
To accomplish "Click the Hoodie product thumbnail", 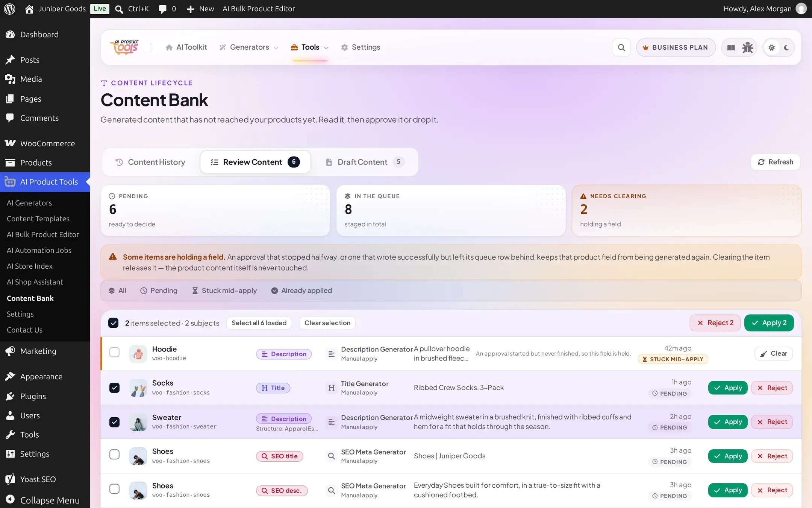I will click(x=138, y=354).
